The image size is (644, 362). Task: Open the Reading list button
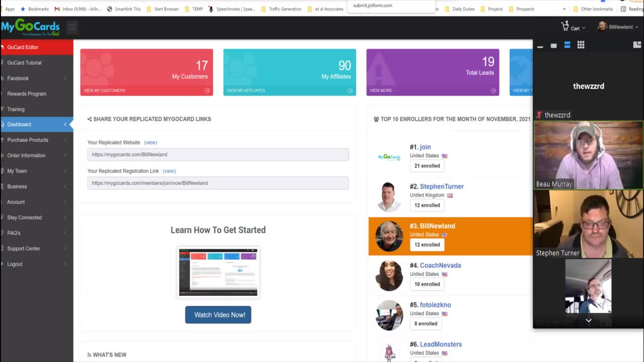coord(631,9)
